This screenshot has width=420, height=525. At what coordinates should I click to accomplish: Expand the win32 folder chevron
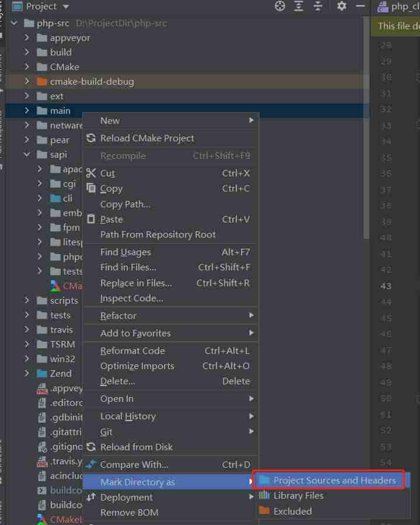coord(27,359)
